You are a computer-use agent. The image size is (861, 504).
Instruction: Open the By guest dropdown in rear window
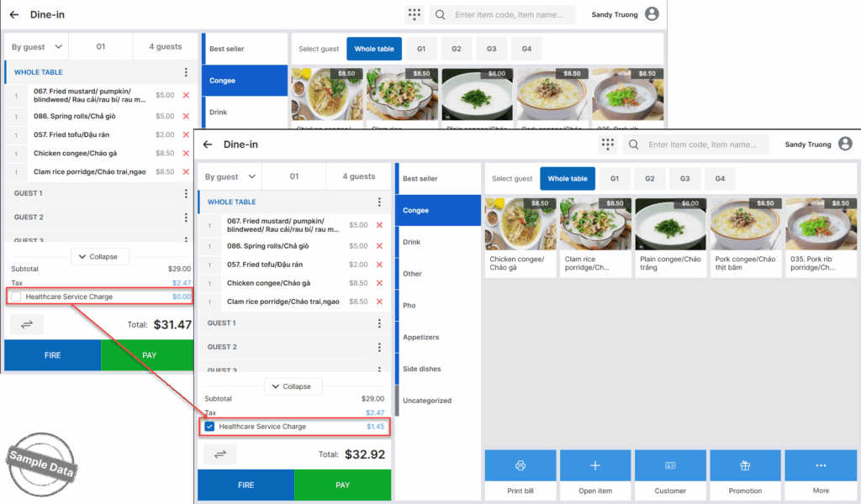pos(36,46)
